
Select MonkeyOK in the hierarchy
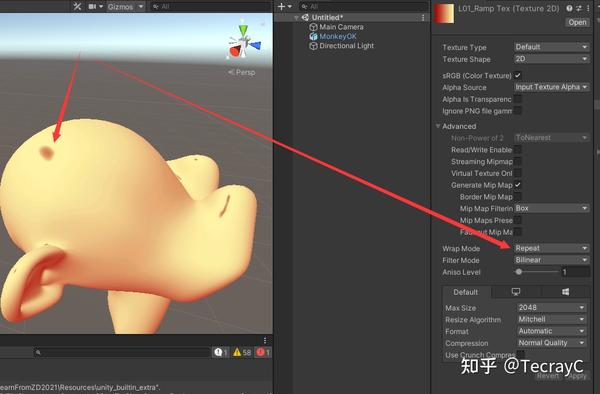(x=338, y=36)
